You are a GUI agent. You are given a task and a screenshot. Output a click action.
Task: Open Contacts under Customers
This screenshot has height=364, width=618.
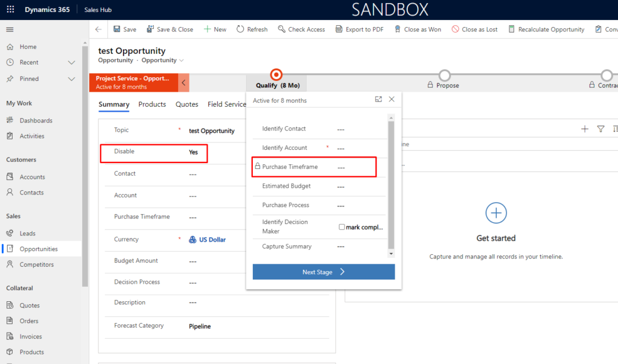coord(31,193)
